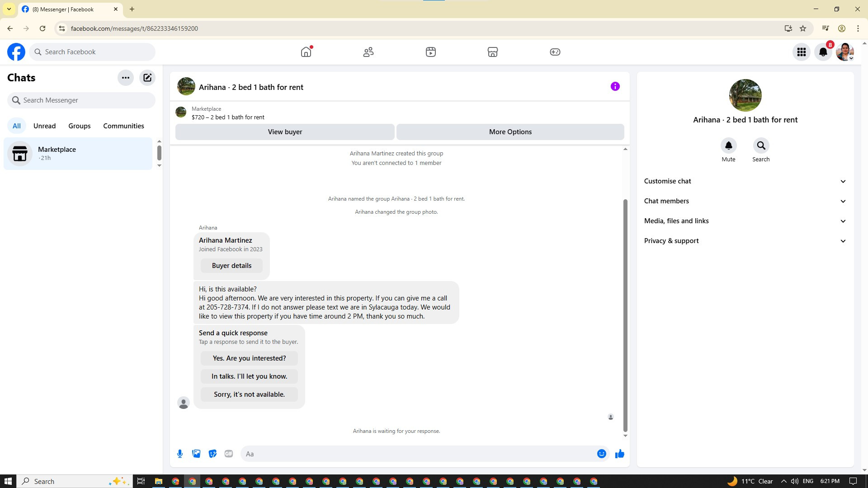
Task: Click the chat list scrollbar
Action: click(x=159, y=153)
